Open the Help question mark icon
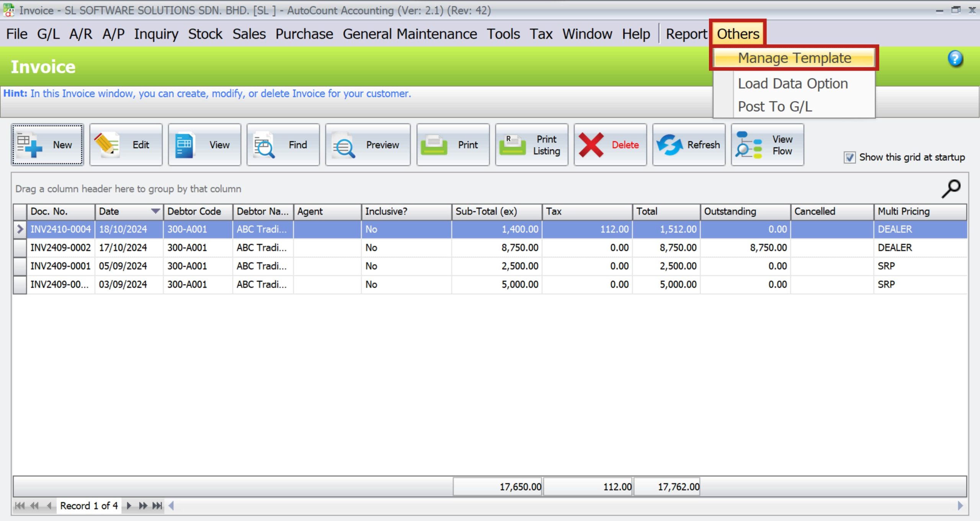 point(956,59)
